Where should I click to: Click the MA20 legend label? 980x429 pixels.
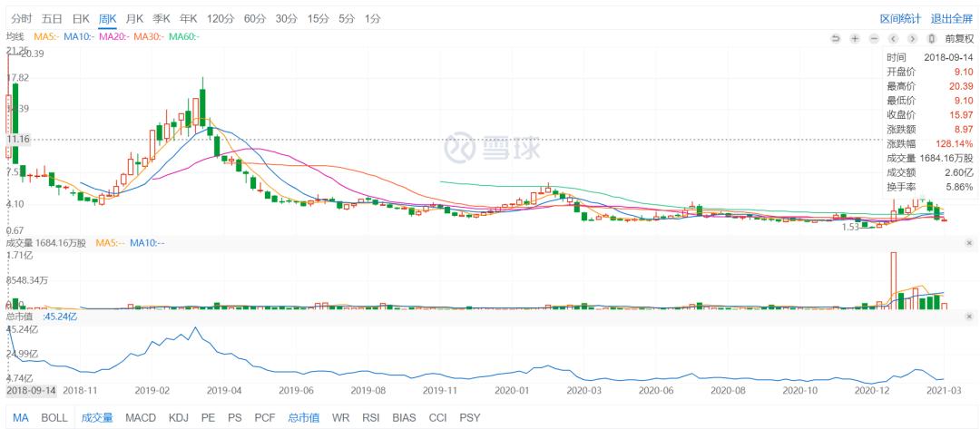point(114,37)
